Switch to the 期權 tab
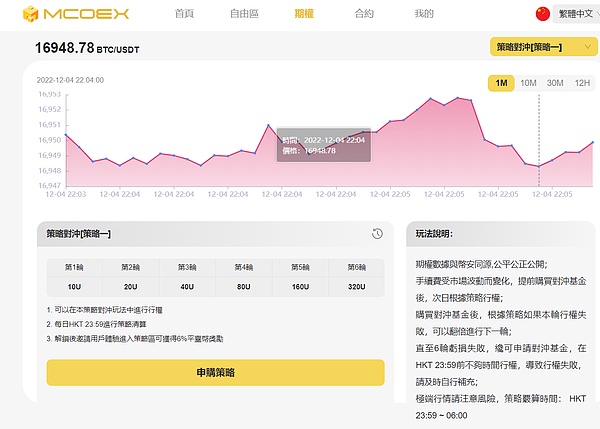The image size is (600, 429). pyautogui.click(x=304, y=14)
